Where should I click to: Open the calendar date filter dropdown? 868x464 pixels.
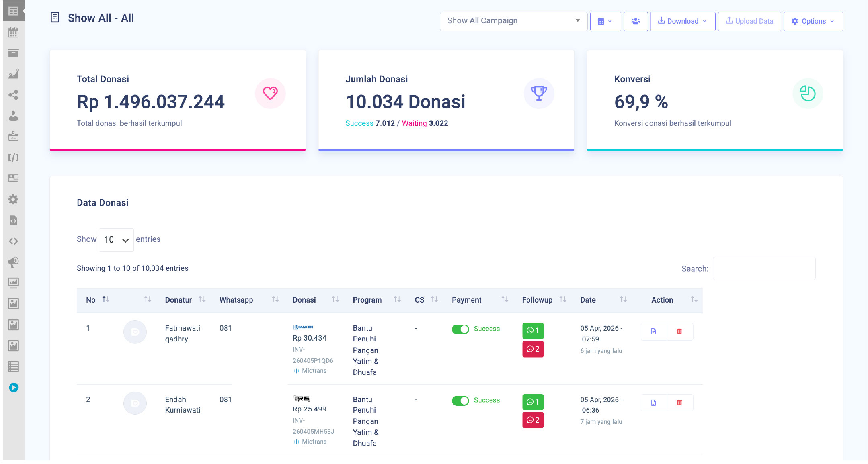pyautogui.click(x=605, y=21)
